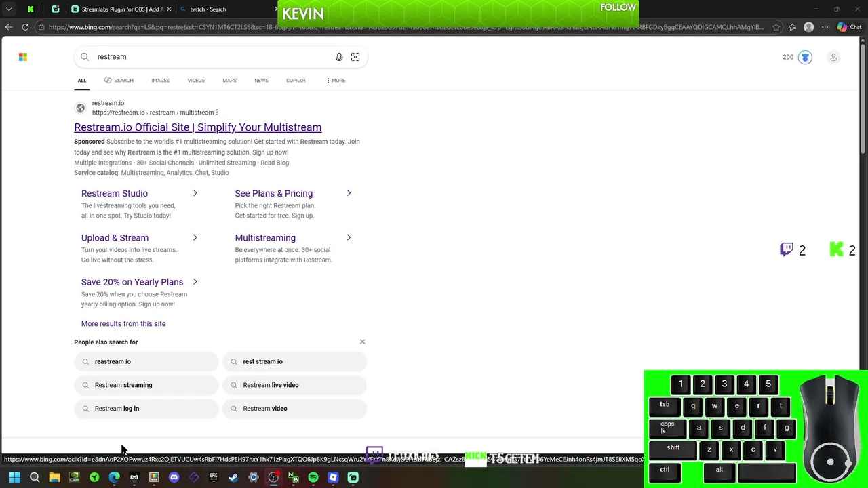
Task: Click the Bing sign-in profile icon
Action: tap(833, 57)
